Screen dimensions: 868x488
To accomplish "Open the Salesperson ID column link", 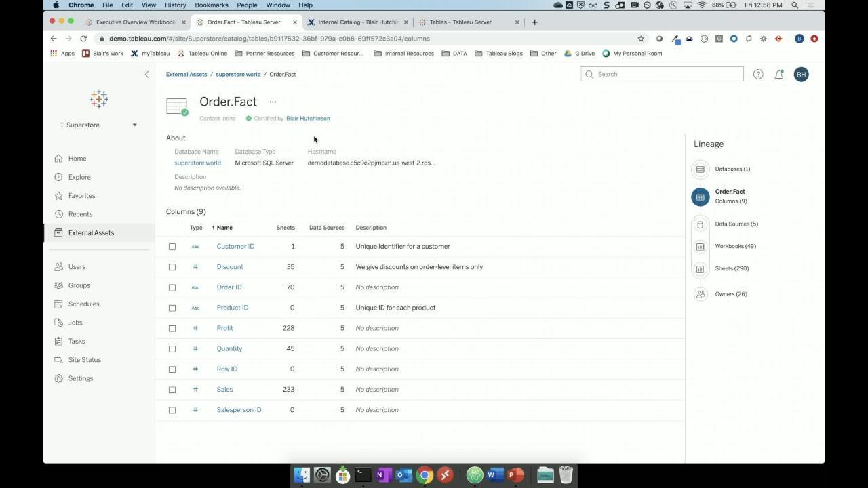I will (x=239, y=410).
